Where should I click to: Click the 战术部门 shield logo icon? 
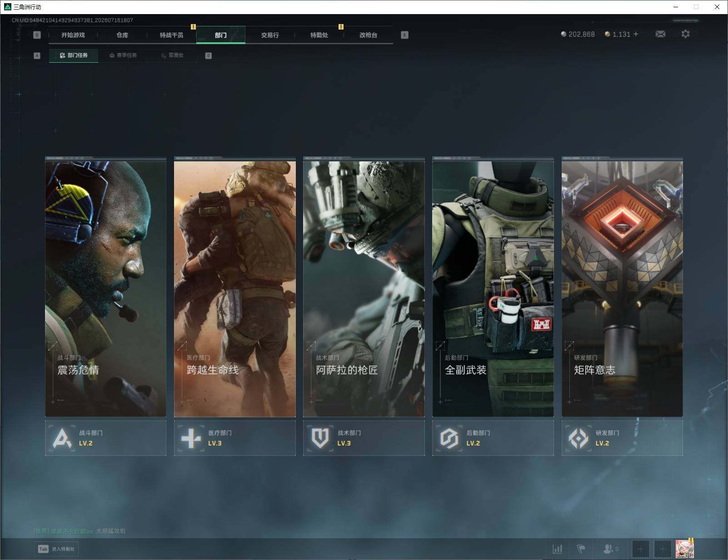[320, 439]
